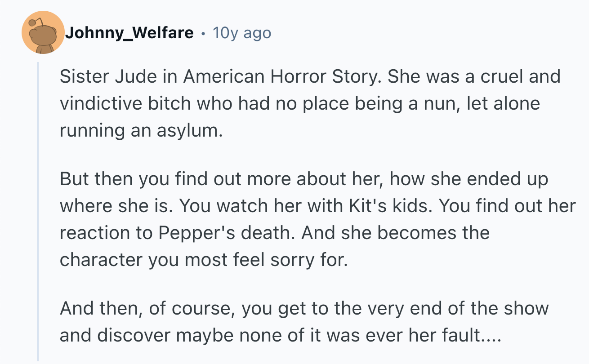This screenshot has width=589, height=364.
Task: Click the dot separator beside the username
Action: point(203,33)
